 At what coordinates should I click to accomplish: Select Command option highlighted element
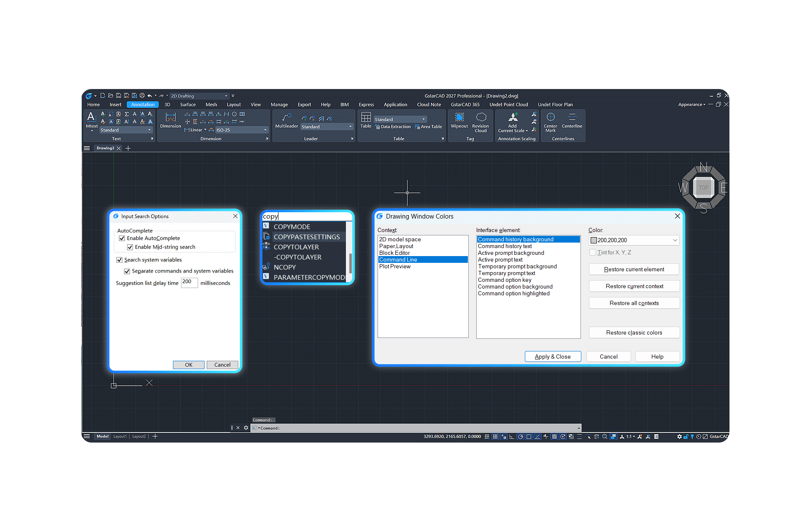(x=513, y=294)
